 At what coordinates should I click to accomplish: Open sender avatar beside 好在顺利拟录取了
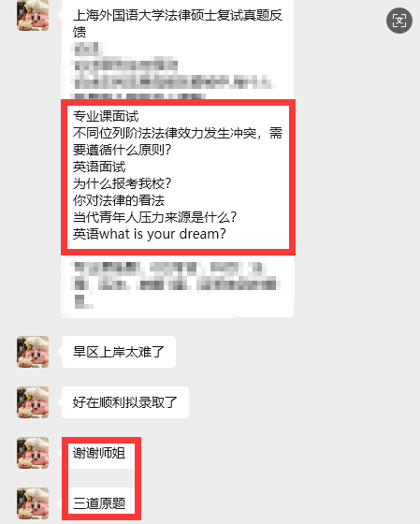pyautogui.click(x=33, y=402)
